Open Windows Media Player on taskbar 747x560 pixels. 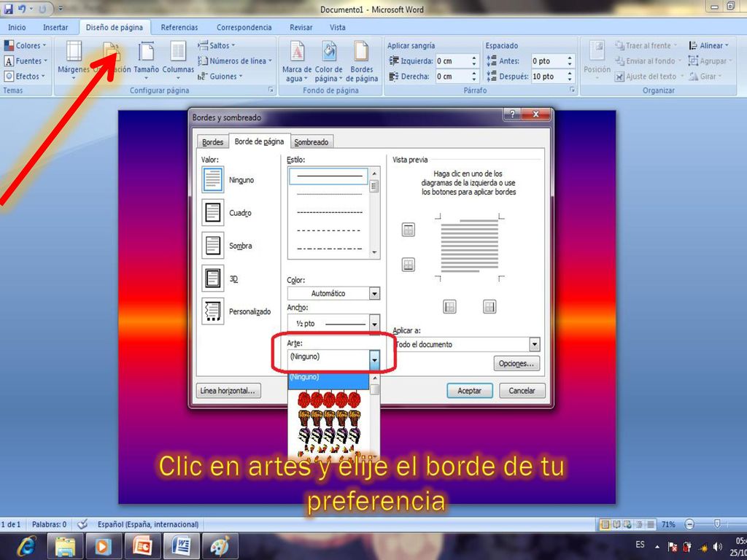coord(103,545)
